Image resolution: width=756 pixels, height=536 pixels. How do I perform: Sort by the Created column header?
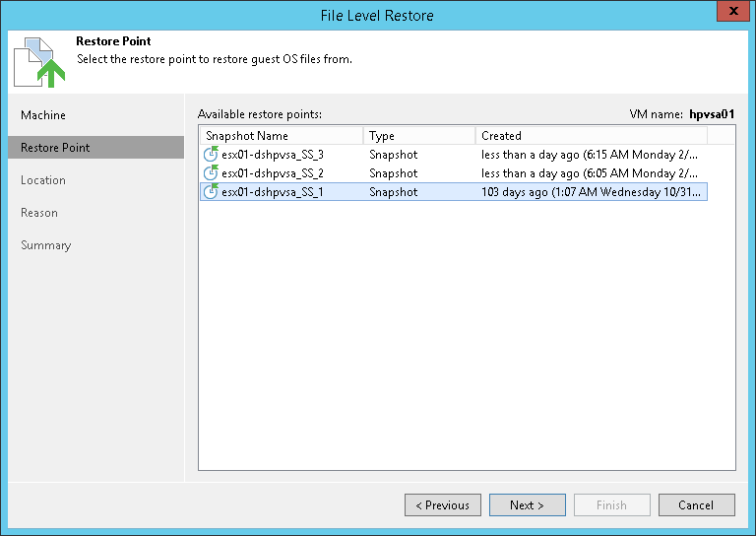(x=591, y=136)
